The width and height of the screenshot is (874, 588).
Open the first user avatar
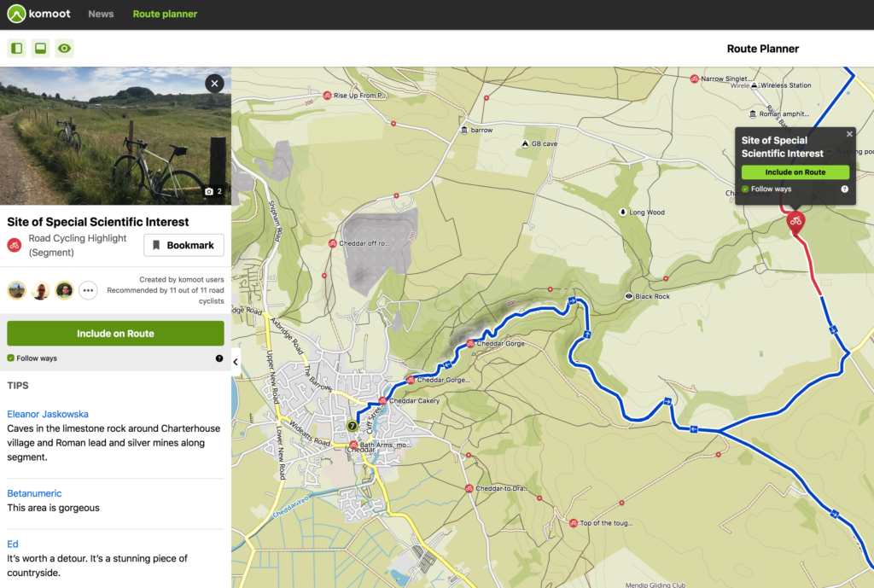[17, 290]
